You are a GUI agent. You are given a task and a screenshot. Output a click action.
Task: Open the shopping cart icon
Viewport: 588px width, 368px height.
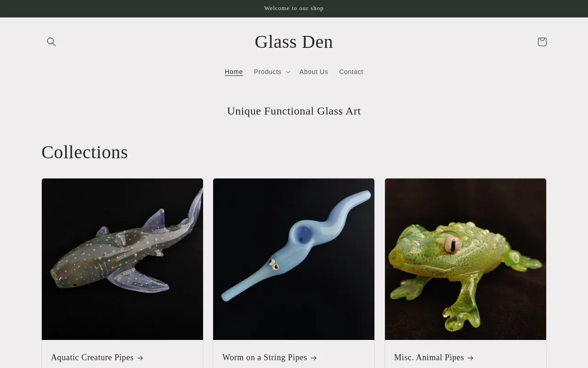tap(542, 42)
